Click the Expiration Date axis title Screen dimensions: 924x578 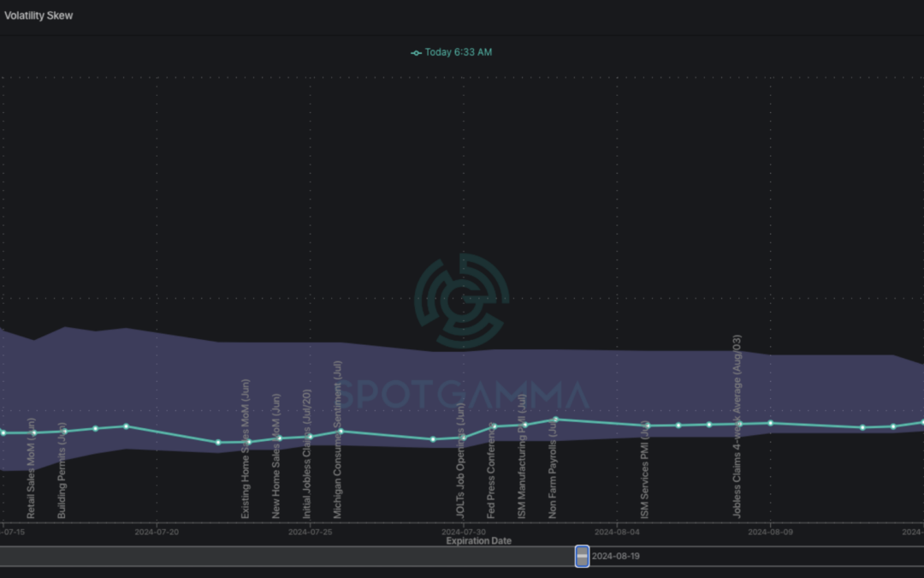478,541
